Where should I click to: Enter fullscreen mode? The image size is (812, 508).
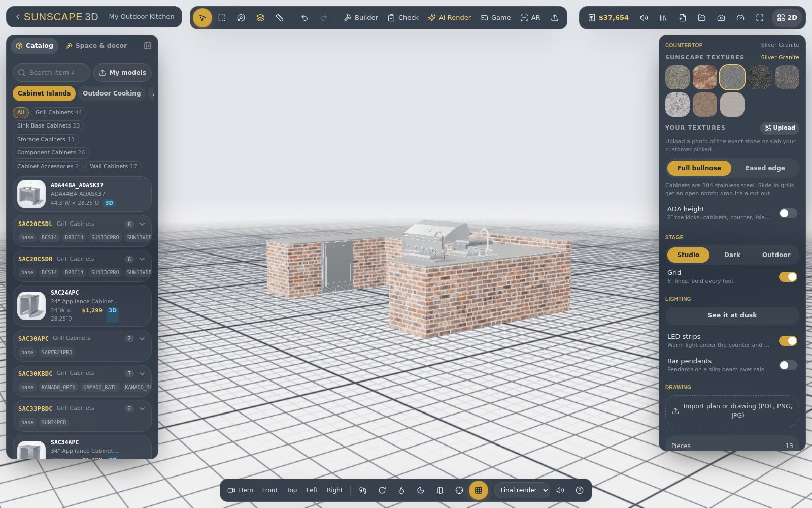[760, 18]
